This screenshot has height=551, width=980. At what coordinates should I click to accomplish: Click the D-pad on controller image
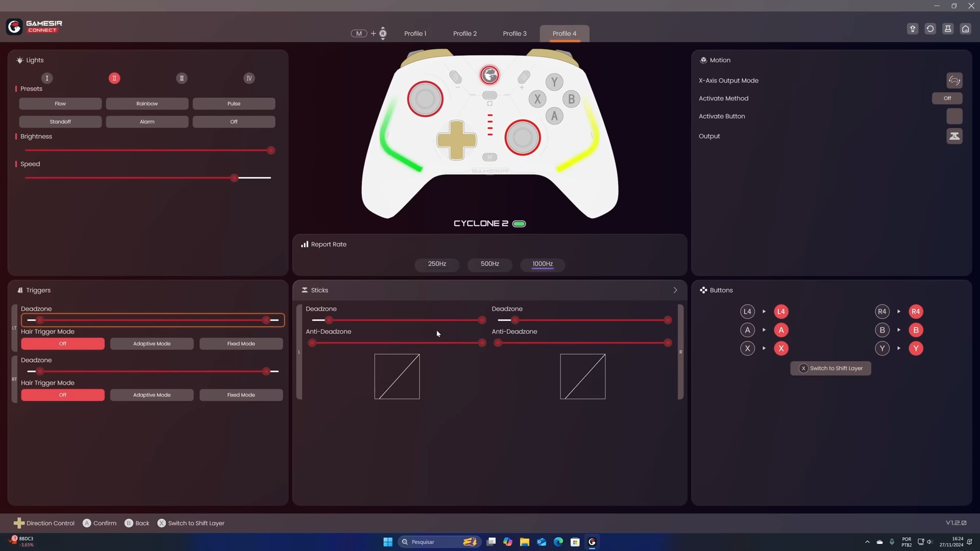pyautogui.click(x=456, y=140)
